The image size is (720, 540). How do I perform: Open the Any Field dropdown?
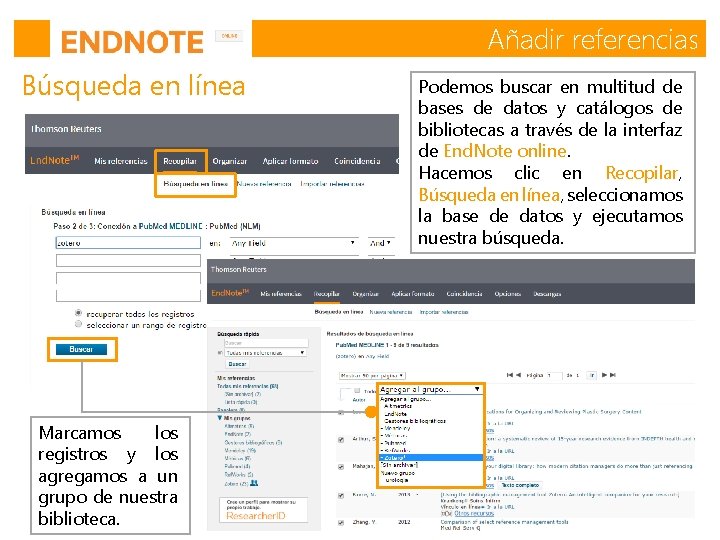pyautogui.click(x=294, y=243)
